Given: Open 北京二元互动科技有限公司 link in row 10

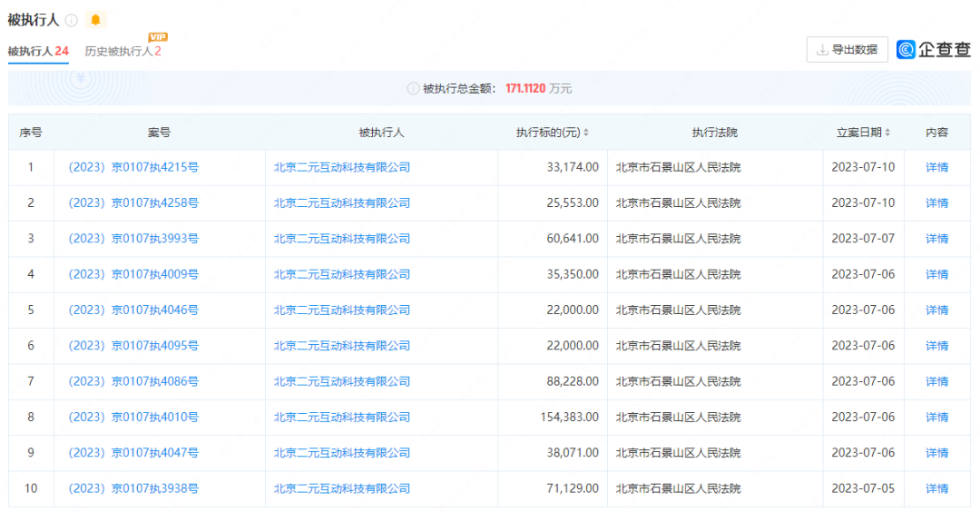Looking at the screenshot, I should coord(342,488).
